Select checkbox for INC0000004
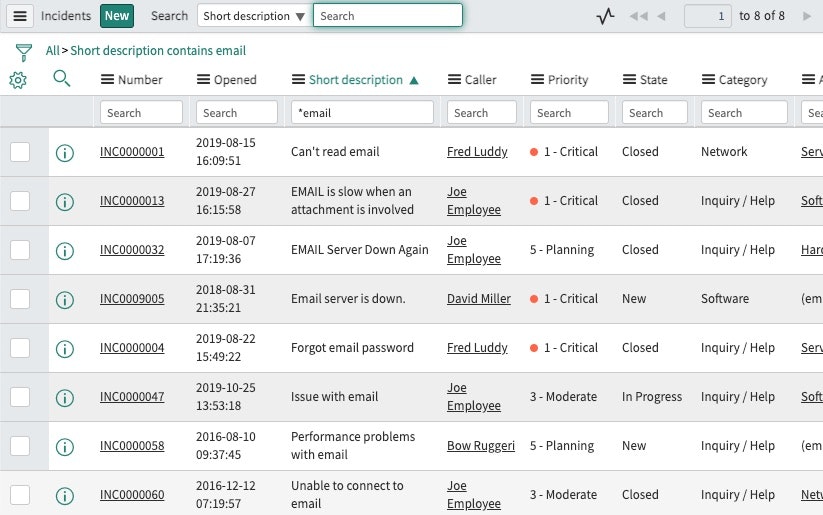 [x=20, y=348]
